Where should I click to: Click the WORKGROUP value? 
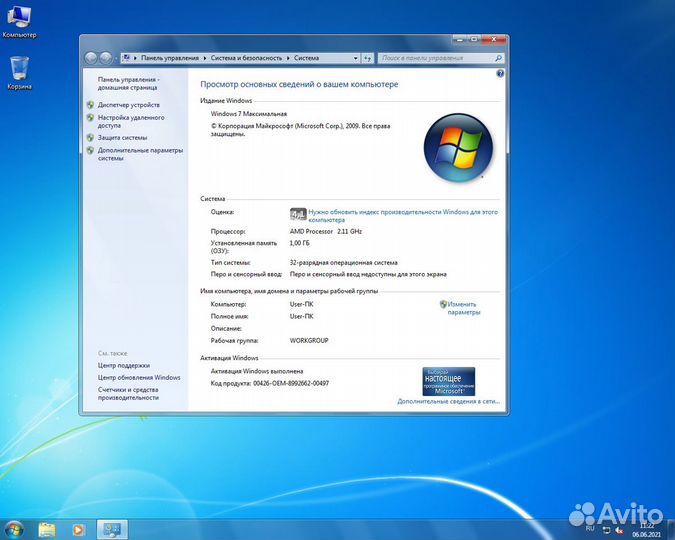pos(309,341)
